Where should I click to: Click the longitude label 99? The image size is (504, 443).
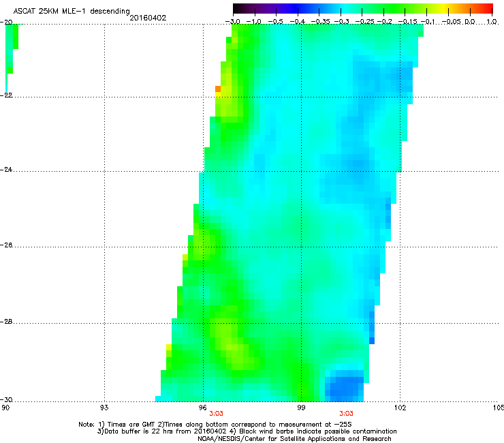coord(301,408)
